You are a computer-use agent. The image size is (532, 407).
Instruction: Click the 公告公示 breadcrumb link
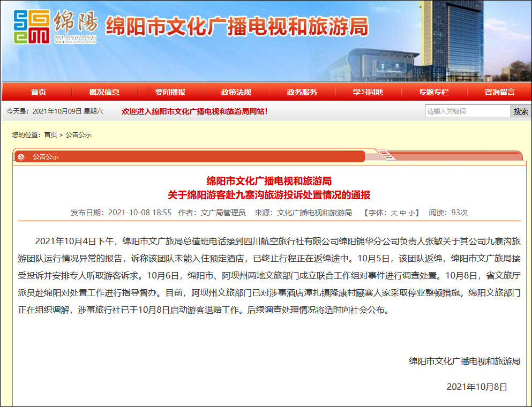tap(78, 134)
